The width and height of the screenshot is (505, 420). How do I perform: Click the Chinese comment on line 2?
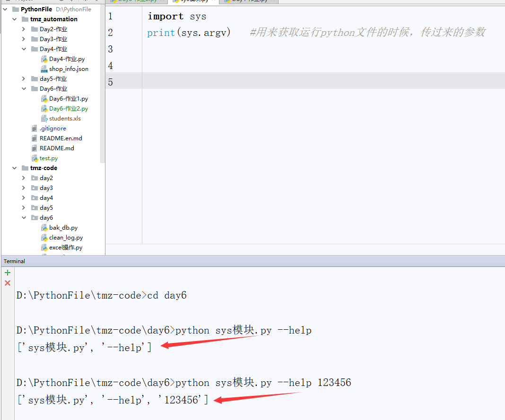coord(367,32)
